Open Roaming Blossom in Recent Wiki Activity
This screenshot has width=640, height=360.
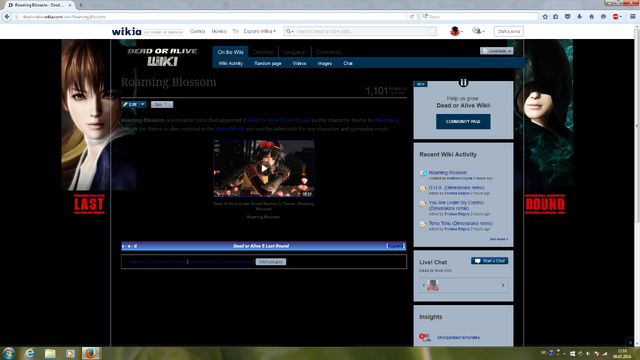447,173
